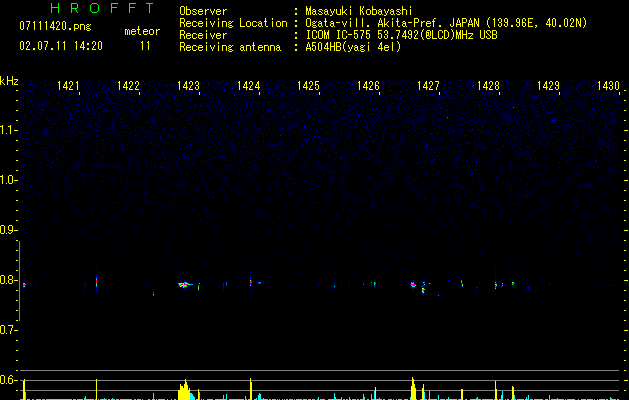The width and height of the screenshot is (629, 400).
Task: Click the 0.8 kHz frequency label
Action: coord(8,280)
